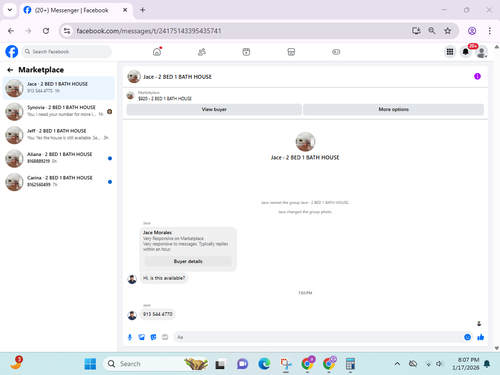Go back in Chrome browser

pyautogui.click(x=11, y=31)
